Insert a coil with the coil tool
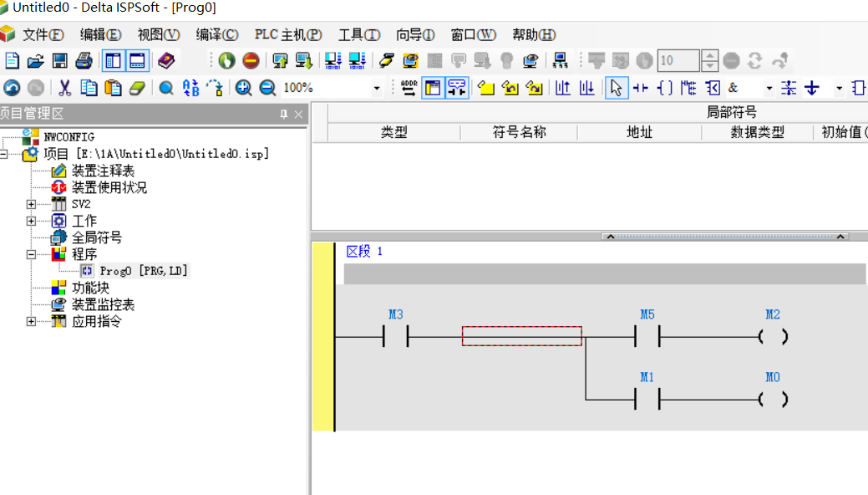The height and width of the screenshot is (495, 868). pos(665,88)
